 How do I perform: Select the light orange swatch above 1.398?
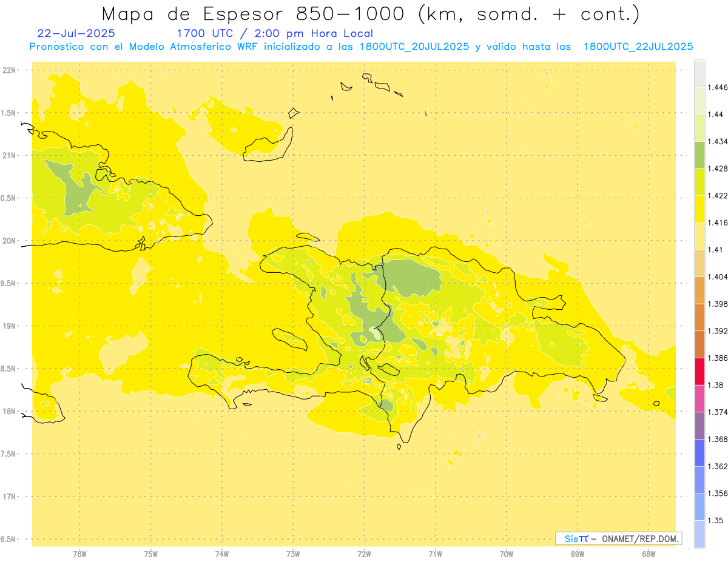point(699,290)
